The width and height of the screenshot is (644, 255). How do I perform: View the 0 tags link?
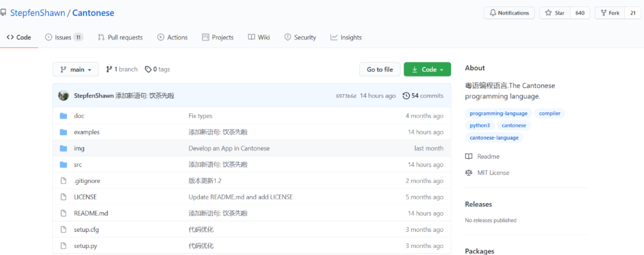[x=157, y=69]
